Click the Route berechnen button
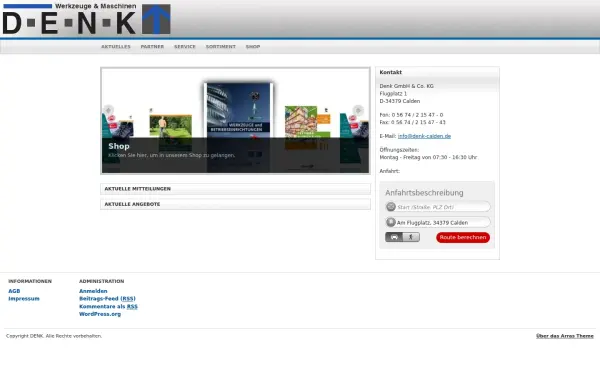This screenshot has height=375, width=600. [x=463, y=237]
